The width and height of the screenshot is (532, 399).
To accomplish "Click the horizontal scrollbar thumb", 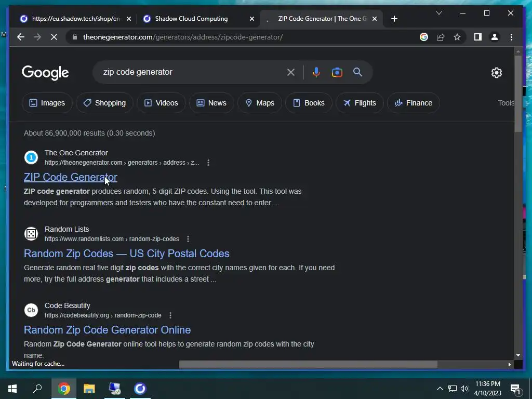I will pos(308,364).
